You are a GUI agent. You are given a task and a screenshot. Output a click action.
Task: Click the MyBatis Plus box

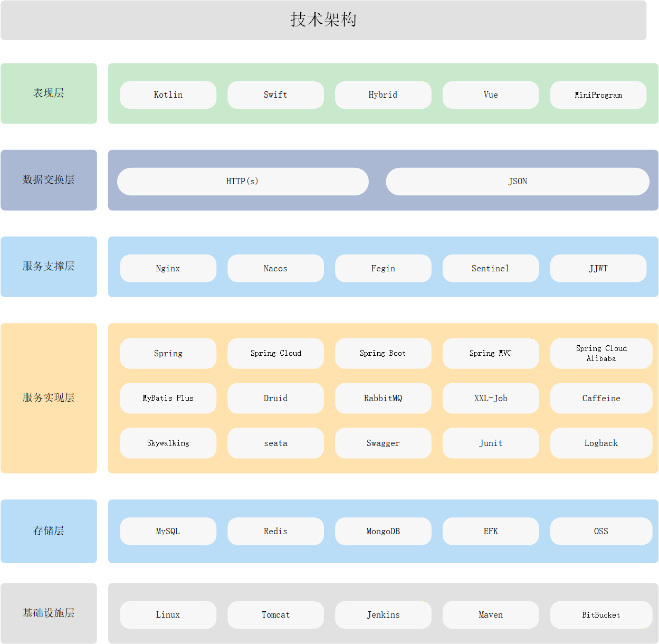(x=168, y=399)
